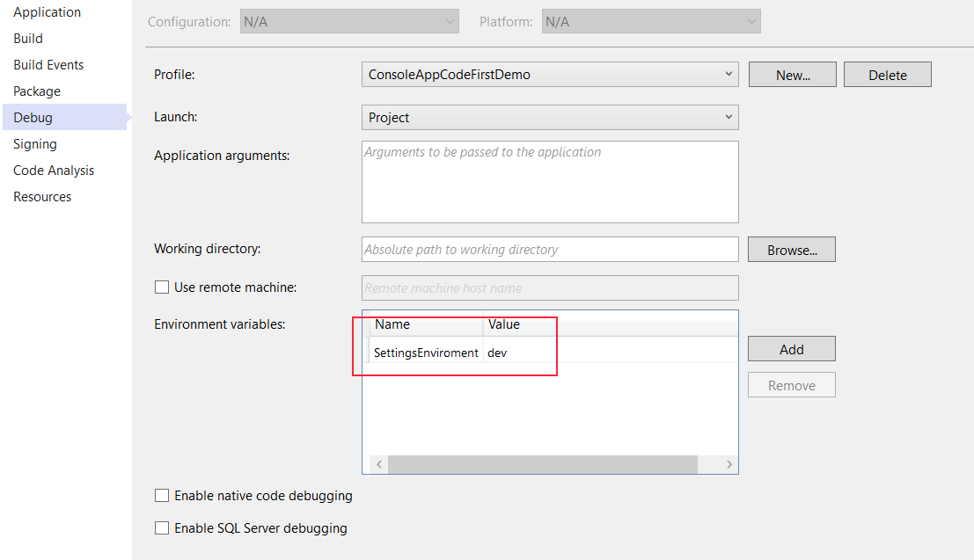The width and height of the screenshot is (974, 560).
Task: Add a new environment variable
Action: pyautogui.click(x=790, y=348)
